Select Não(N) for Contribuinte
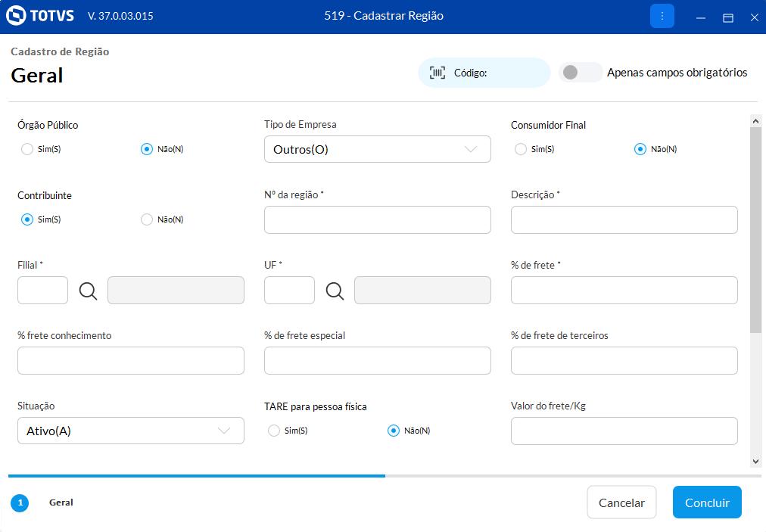The width and height of the screenshot is (766, 532). [148, 219]
